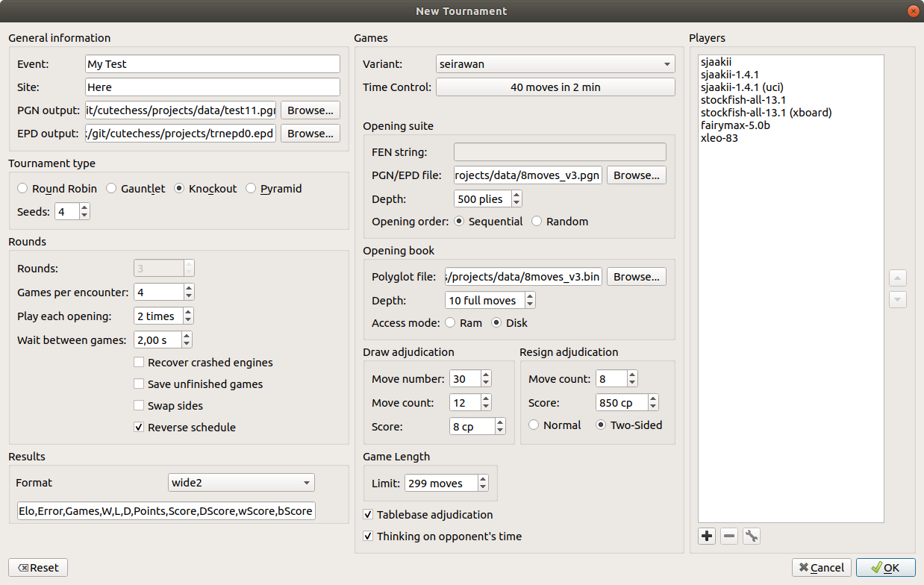Click the Games per encounter spin box
Screen dimensions: 924x585
164,292
